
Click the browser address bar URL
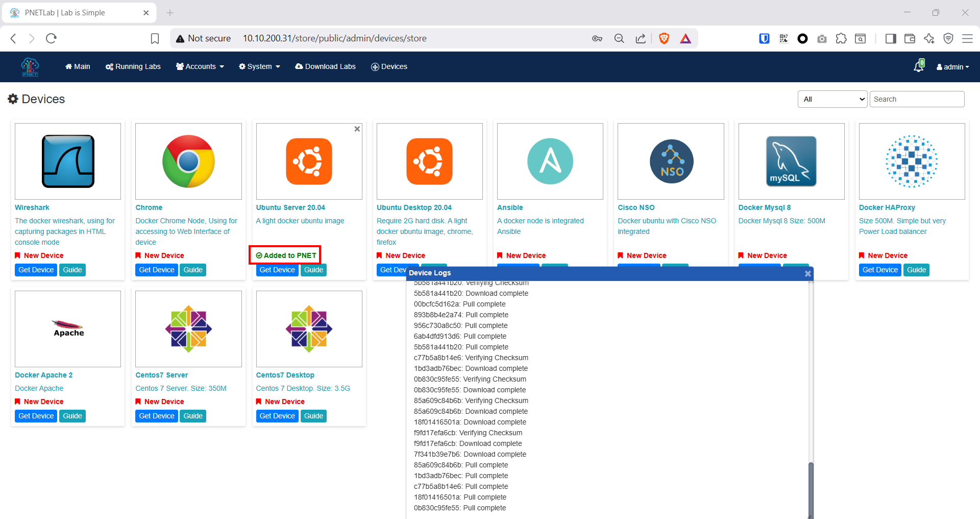pyautogui.click(x=335, y=38)
